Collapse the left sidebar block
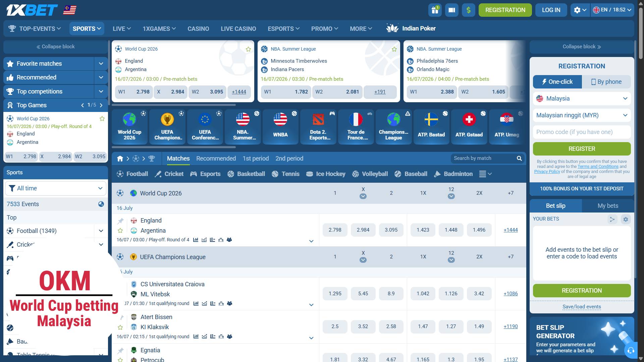644x362 pixels. pos(56,47)
